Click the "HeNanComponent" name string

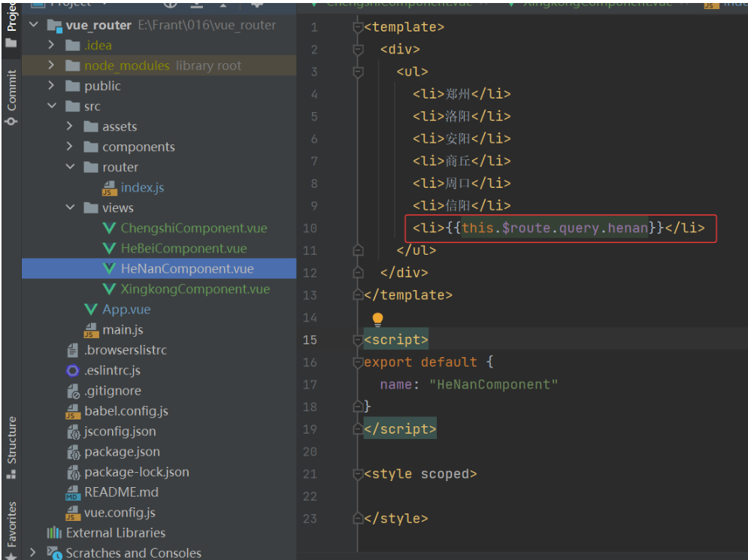[x=493, y=384]
